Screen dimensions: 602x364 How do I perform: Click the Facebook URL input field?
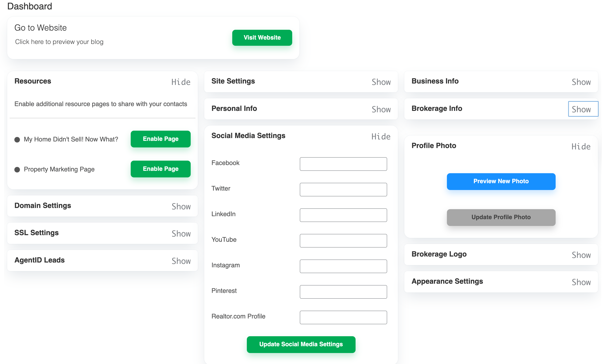(343, 164)
